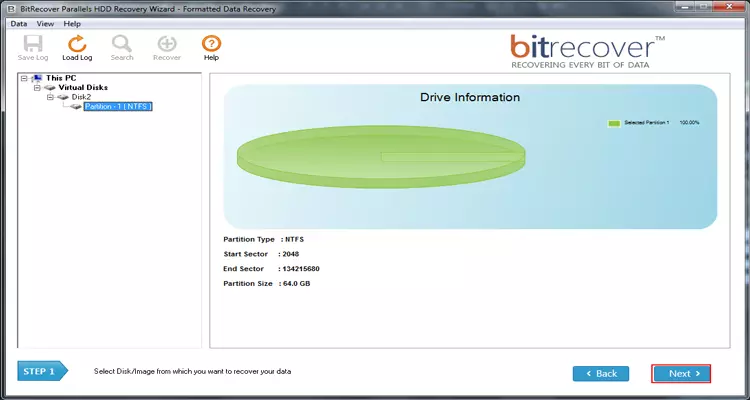Click the green pie chart disk
Screen dimensions: 750x400
(381, 157)
